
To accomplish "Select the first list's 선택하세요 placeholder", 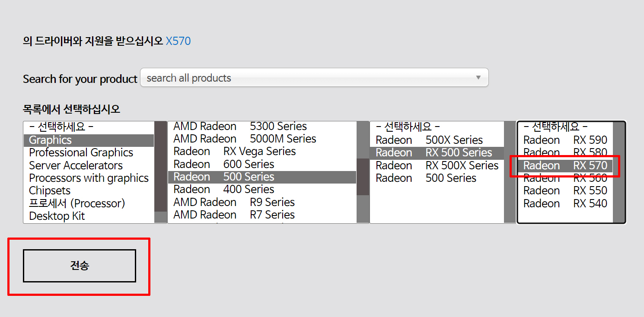I will tap(89, 127).
